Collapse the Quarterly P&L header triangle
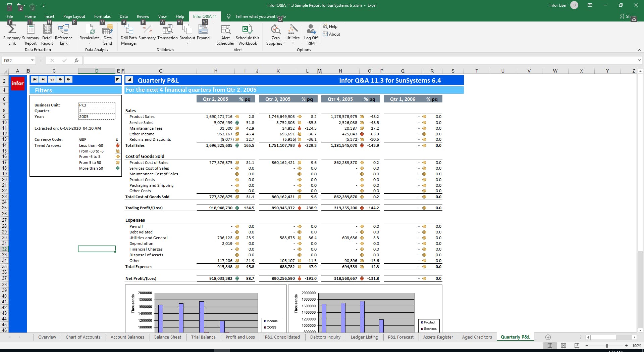Image resolution: width=644 pixels, height=352 pixels. tap(129, 80)
